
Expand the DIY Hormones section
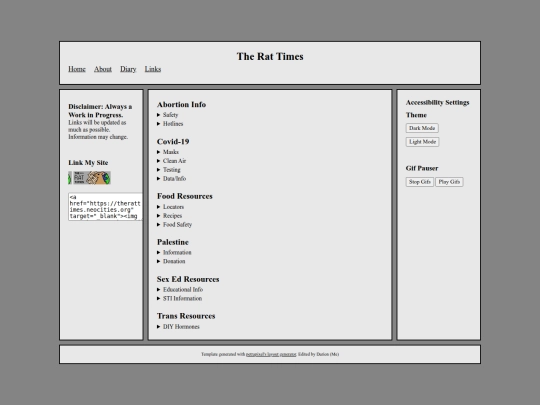click(178, 326)
